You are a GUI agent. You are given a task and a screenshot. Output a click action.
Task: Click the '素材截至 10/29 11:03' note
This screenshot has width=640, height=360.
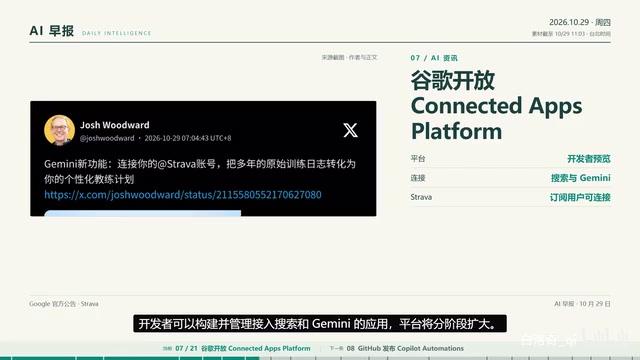point(571,33)
